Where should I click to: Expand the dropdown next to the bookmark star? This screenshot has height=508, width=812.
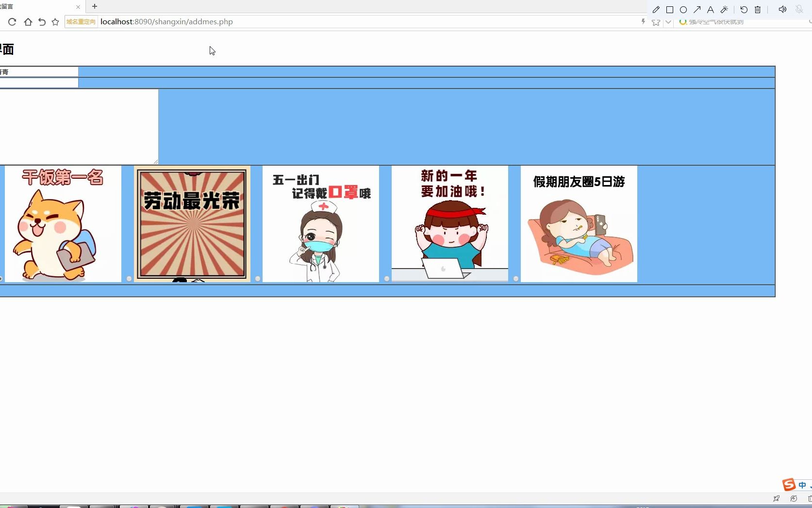tap(668, 22)
